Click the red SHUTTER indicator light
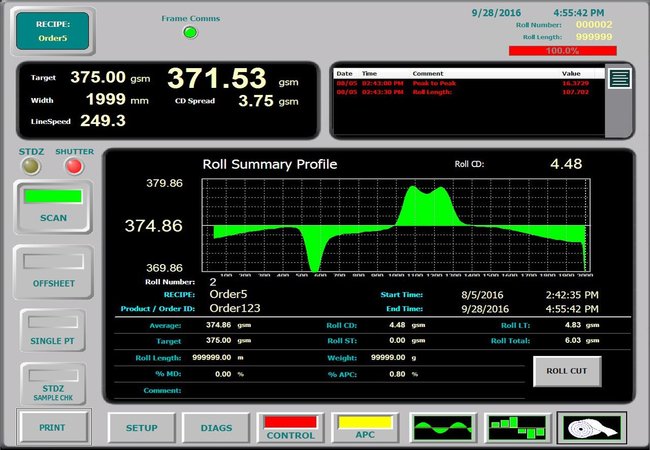 point(73,166)
